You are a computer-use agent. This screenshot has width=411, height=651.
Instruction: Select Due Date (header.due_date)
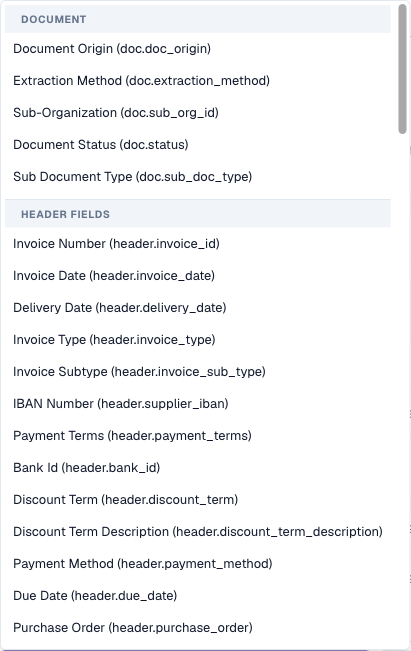(198, 595)
